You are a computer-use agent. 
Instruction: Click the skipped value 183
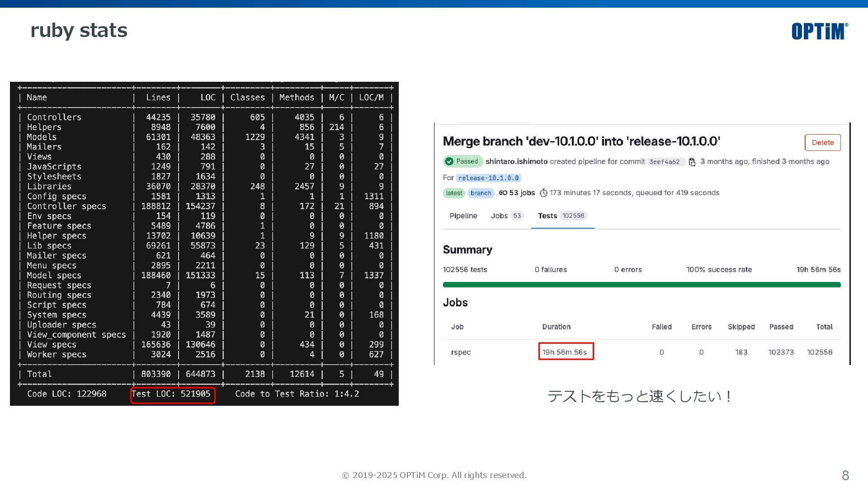[741, 352]
